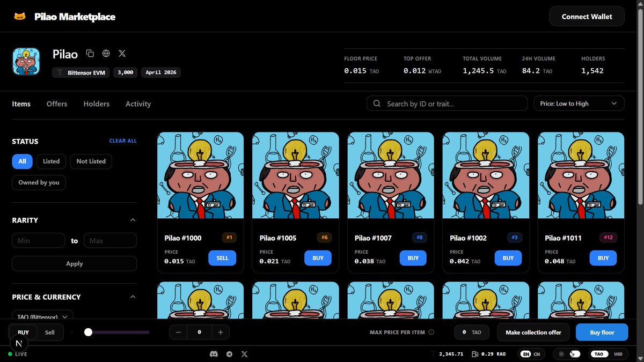
Task: Open Pilao #1000 artwork thumbnail
Action: coord(201,175)
